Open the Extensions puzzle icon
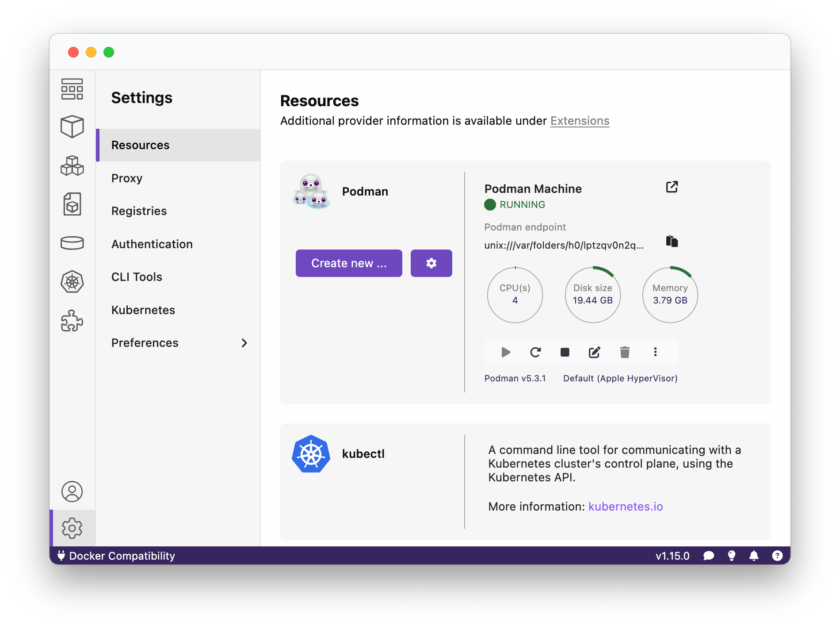The height and width of the screenshot is (630, 840). (73, 321)
